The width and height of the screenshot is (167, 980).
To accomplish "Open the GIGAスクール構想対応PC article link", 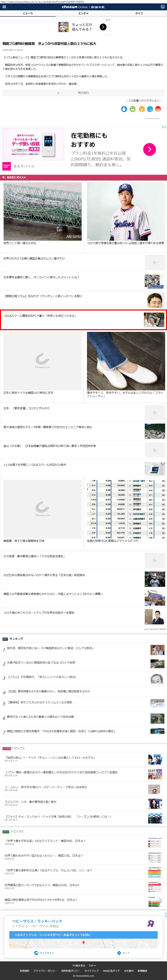I will click(40, 316).
